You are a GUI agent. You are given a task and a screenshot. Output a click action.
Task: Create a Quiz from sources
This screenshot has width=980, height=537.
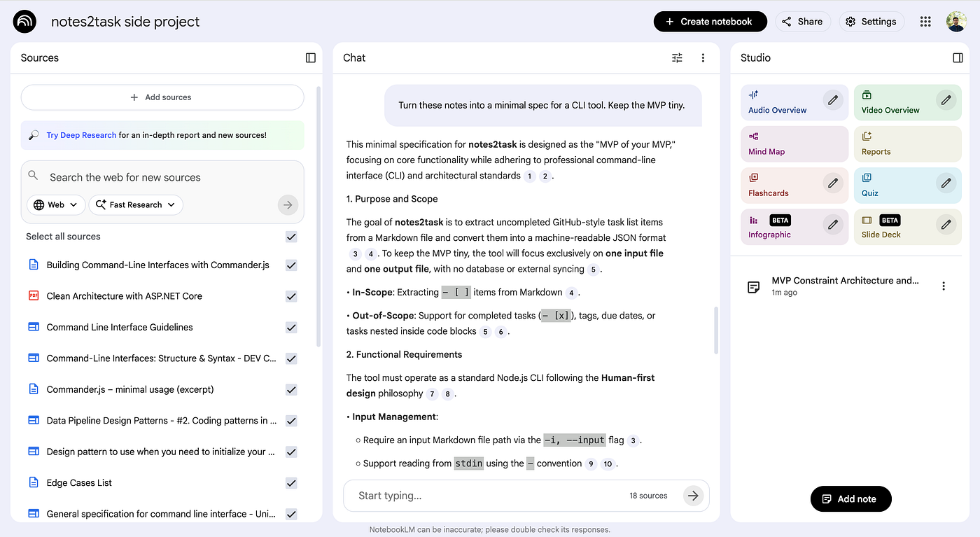coord(908,186)
